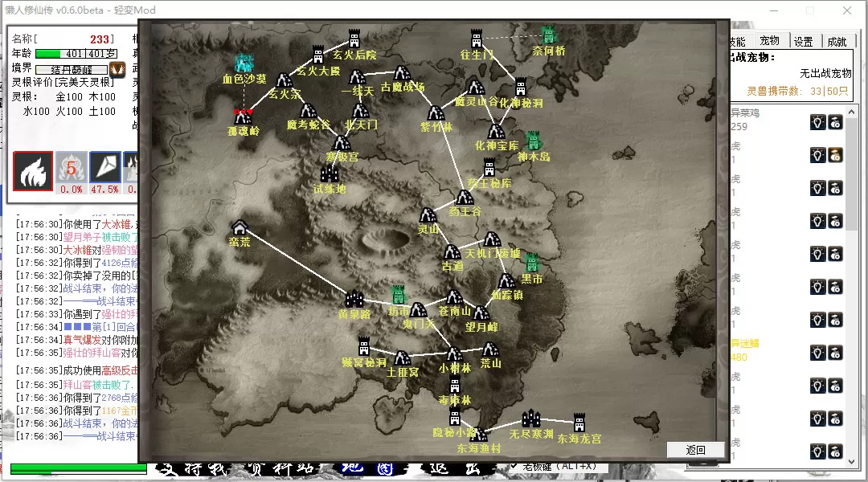868x482 pixels.
Task: Select 蛮荒 house icon on map
Action: [x=239, y=228]
